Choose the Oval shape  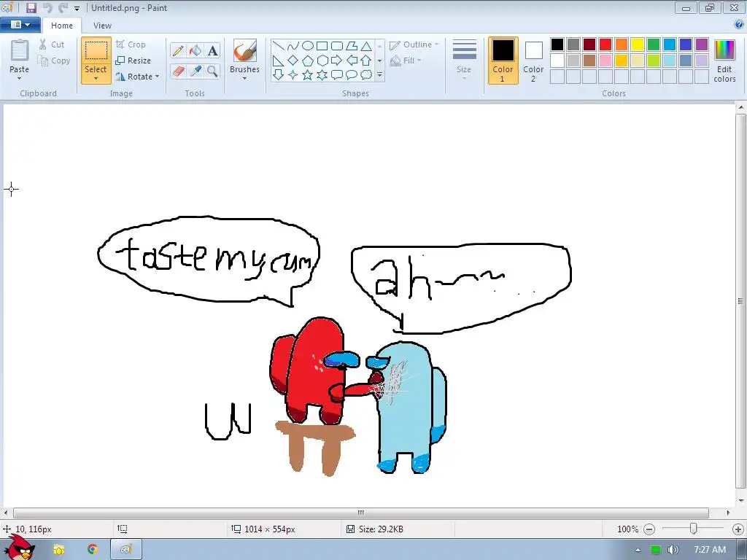point(308,46)
